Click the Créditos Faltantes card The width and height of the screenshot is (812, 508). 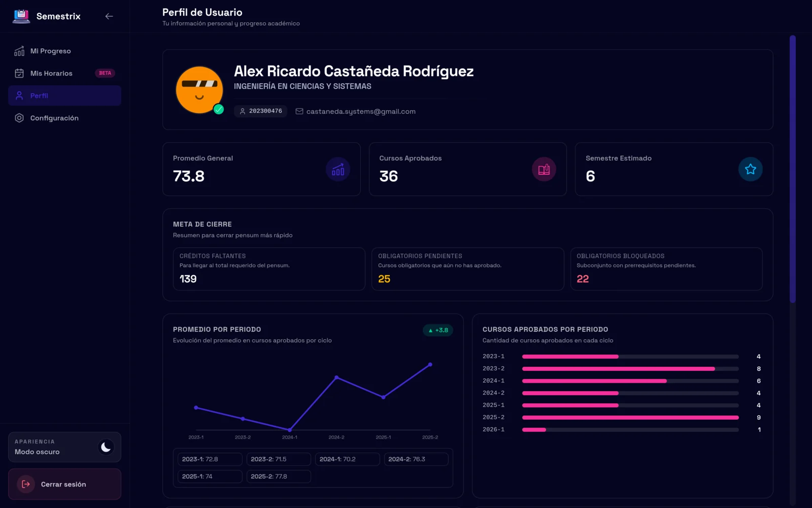(269, 269)
